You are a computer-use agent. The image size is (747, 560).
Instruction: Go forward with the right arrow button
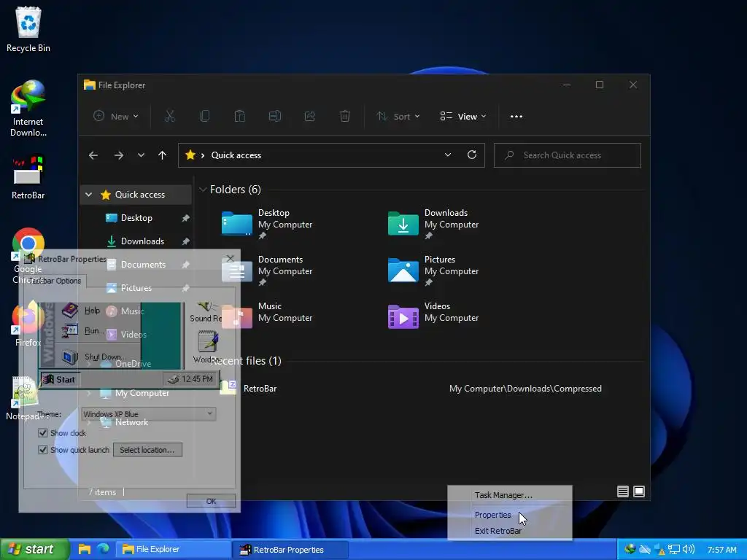click(119, 155)
